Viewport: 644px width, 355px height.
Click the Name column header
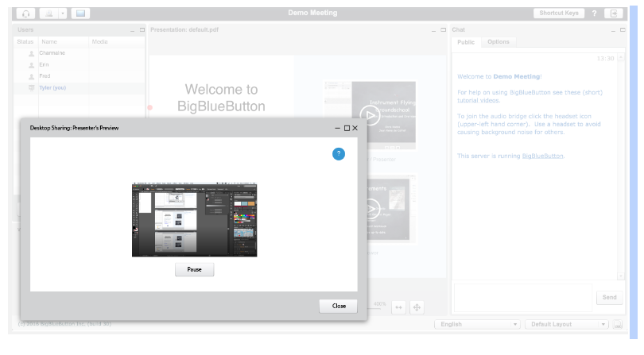pyautogui.click(x=64, y=42)
